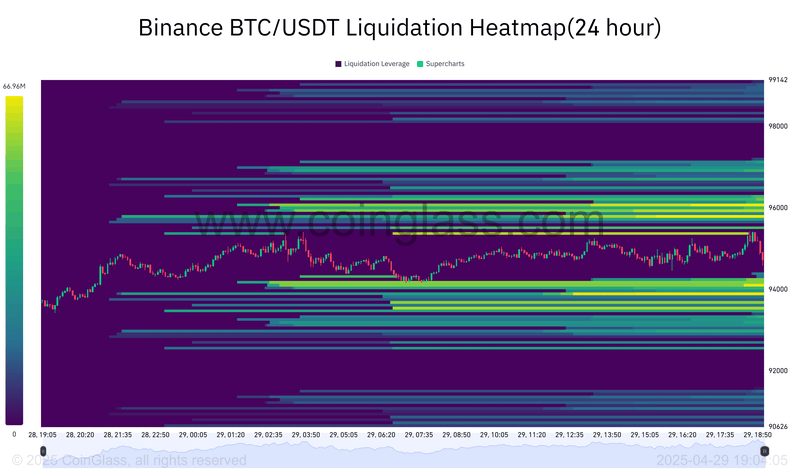
Task: Click the 66.96M maximum scale label
Action: pos(14,86)
